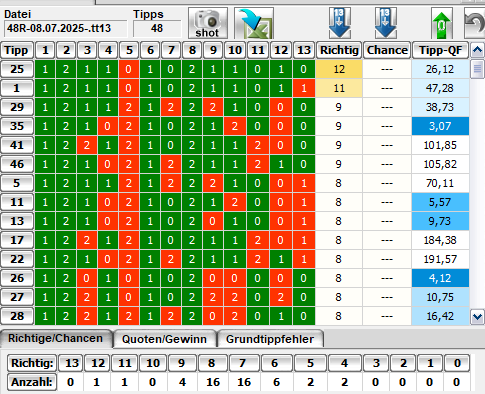
Task: Click the Anzahl value 4 under Richtig 9
Action: pos(182,382)
